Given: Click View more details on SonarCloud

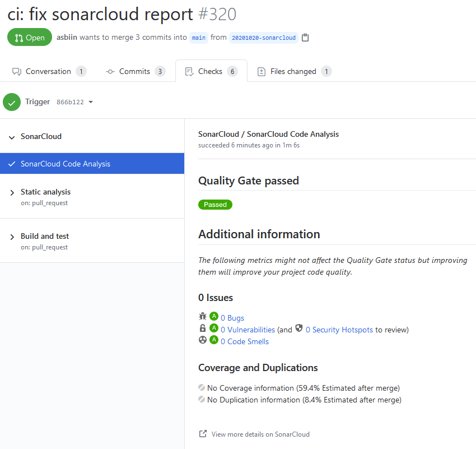Looking at the screenshot, I should [260, 434].
